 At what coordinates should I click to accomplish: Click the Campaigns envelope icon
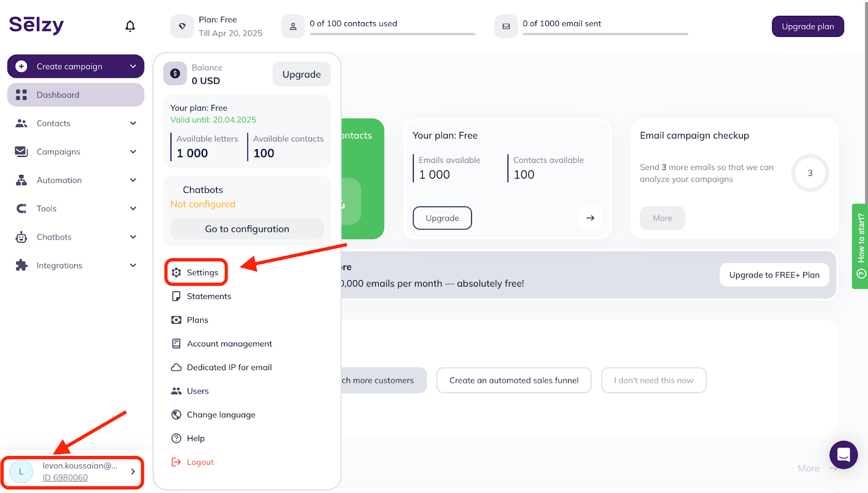pos(21,151)
